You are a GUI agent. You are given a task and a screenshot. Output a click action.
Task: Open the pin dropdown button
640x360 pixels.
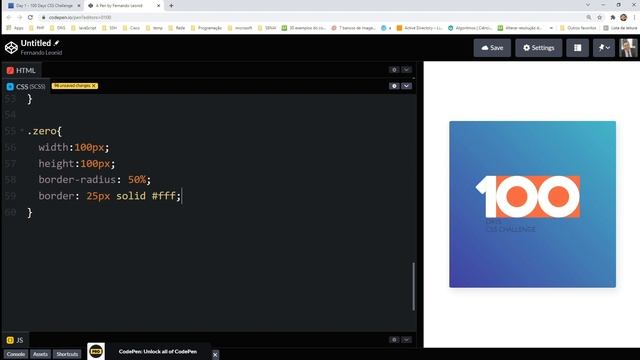604,48
